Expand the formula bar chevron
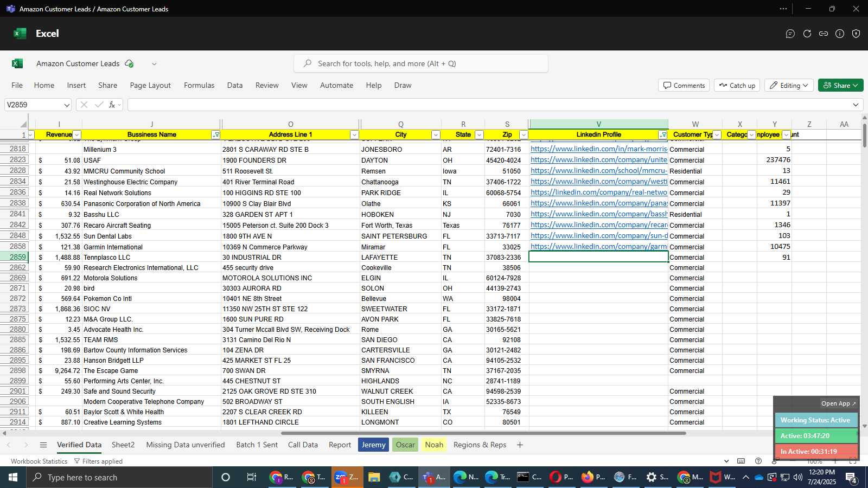 (x=856, y=105)
